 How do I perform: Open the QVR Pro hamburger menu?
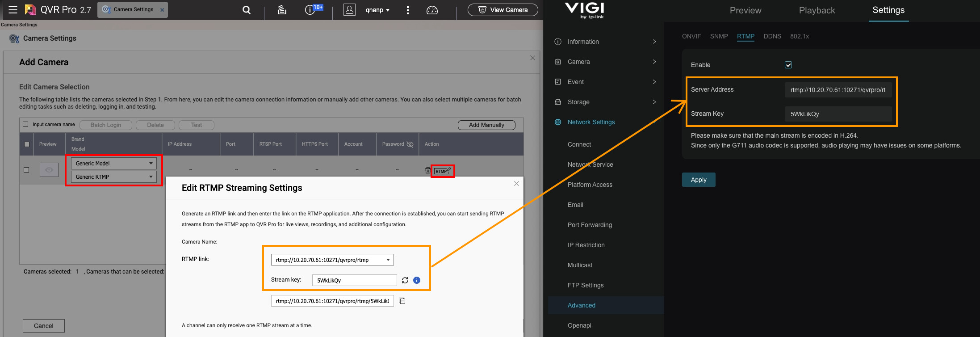click(13, 10)
